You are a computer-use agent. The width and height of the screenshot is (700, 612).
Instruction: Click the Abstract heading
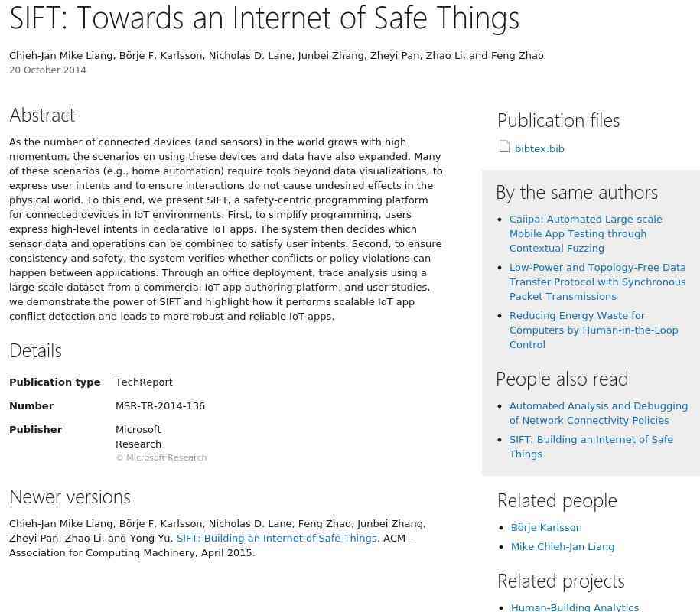coord(42,116)
